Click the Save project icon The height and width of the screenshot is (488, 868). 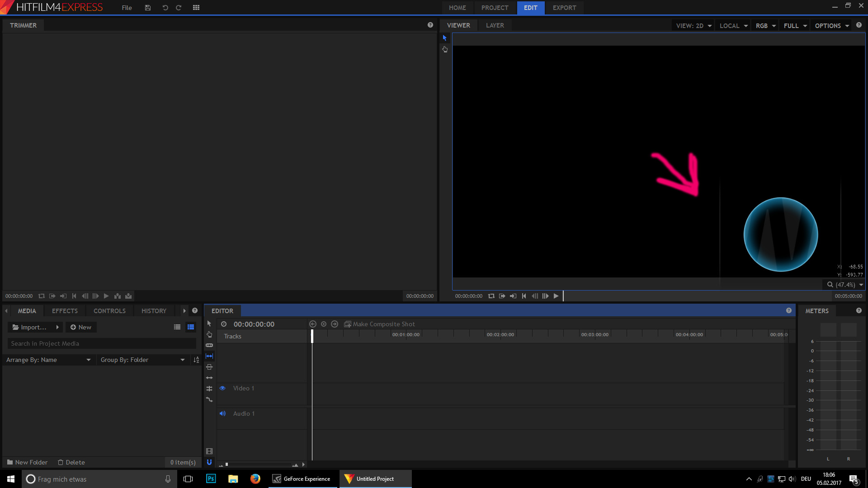(148, 8)
